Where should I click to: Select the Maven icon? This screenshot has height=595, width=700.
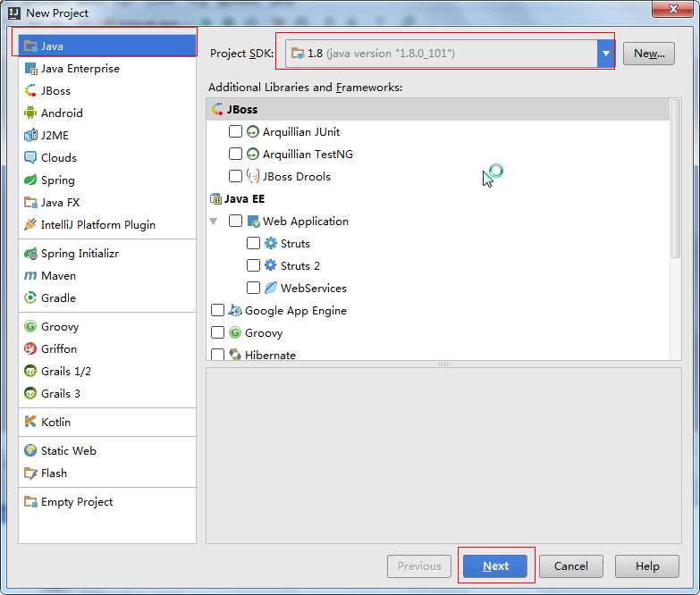click(x=30, y=276)
